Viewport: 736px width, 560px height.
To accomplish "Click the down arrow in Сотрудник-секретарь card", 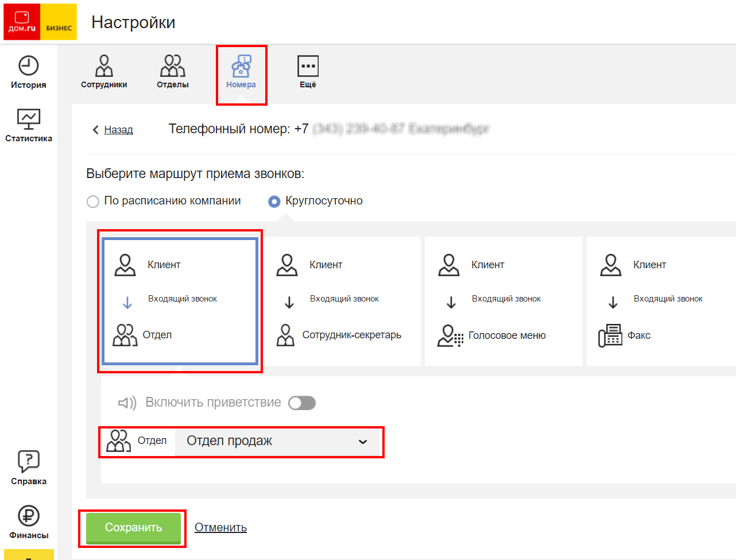I will pos(289,302).
